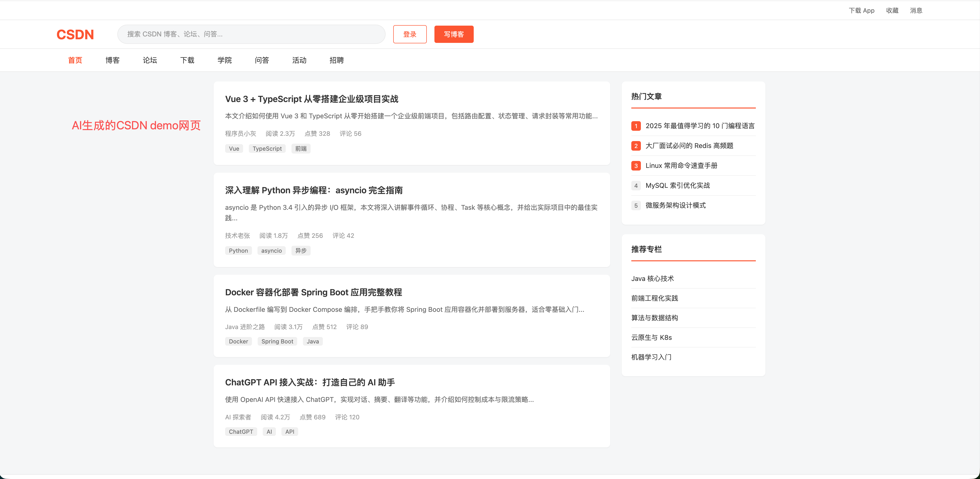Open the Vue 3 + TypeScript article title
The width and height of the screenshot is (980, 479).
click(312, 99)
